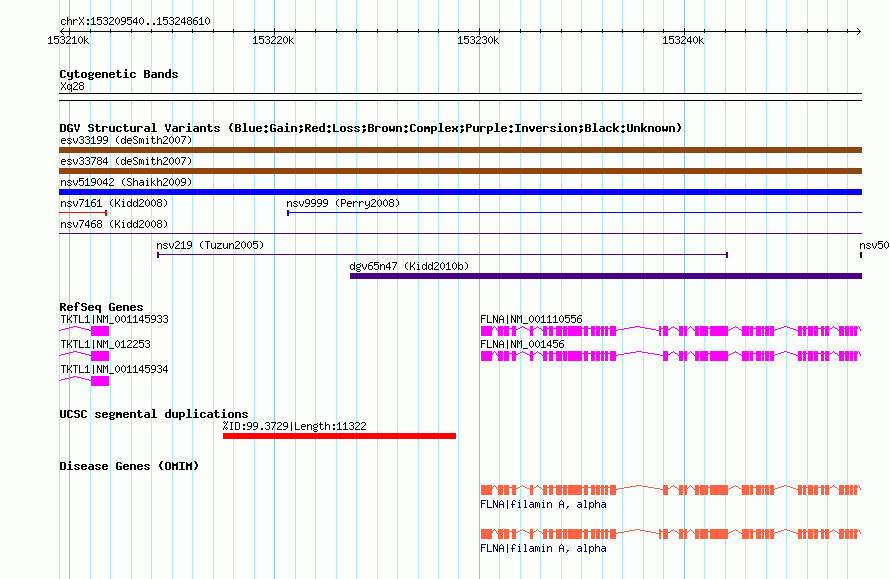Open the first FLNA|filamin A, alpha link

pyautogui.click(x=543, y=504)
